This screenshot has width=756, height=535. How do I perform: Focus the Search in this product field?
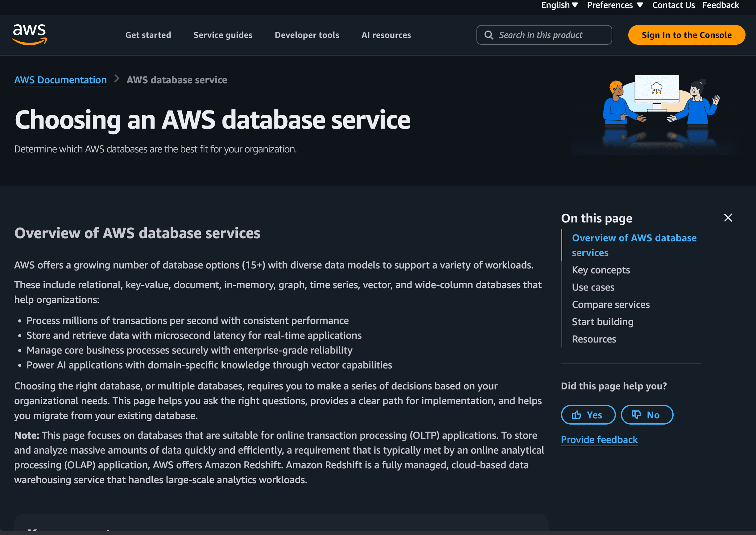(544, 35)
